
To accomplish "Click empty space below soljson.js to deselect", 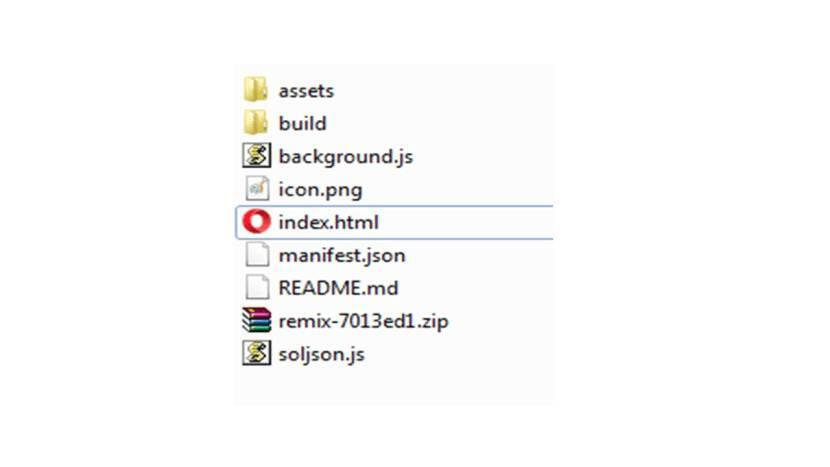I will tap(390, 388).
